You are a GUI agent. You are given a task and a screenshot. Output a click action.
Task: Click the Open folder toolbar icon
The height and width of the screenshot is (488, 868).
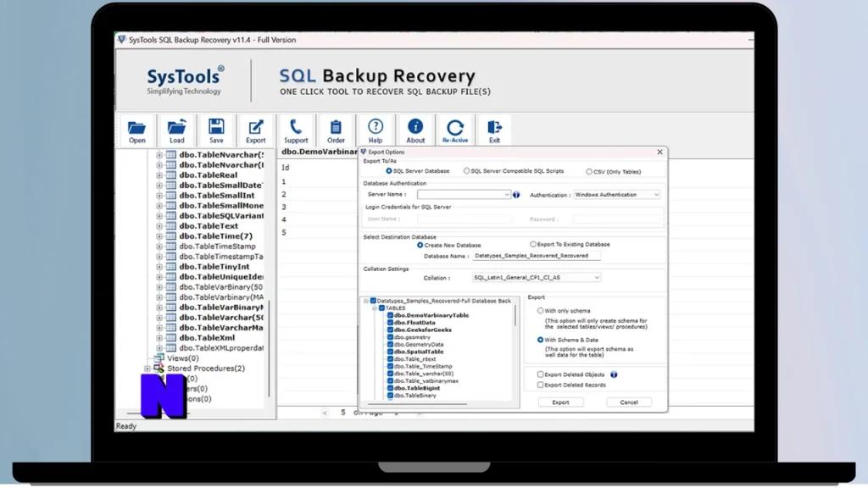click(x=136, y=128)
